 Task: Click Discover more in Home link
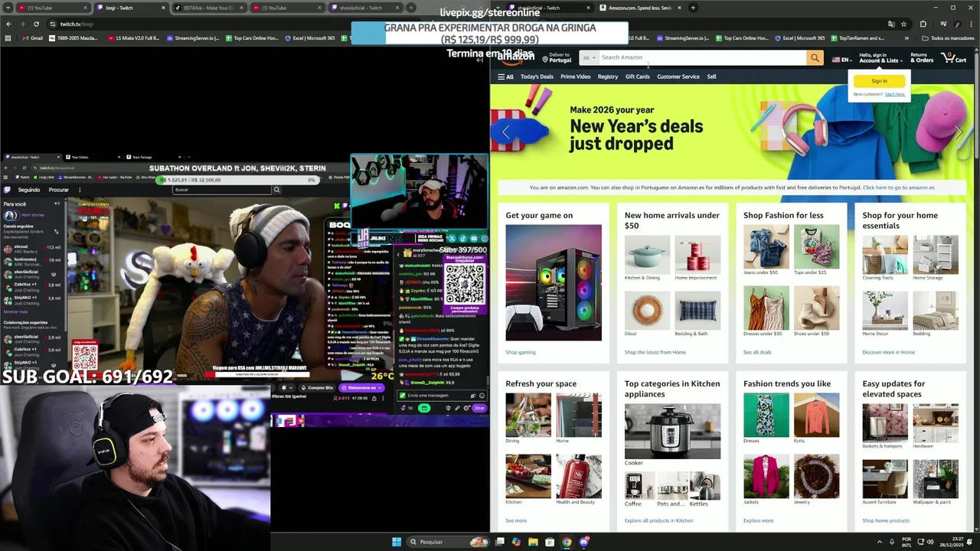point(889,352)
